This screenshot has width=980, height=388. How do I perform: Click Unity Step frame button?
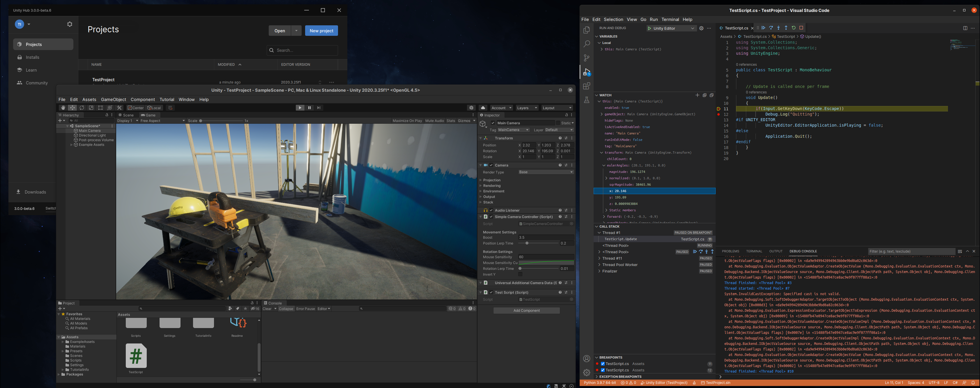point(319,108)
